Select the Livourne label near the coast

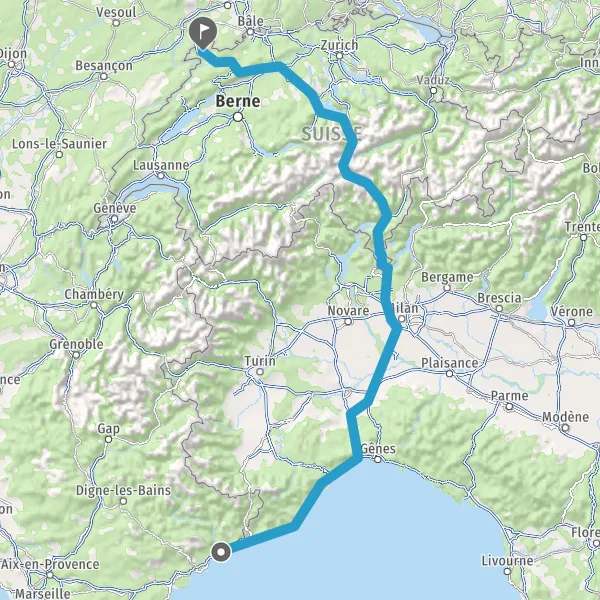point(507,561)
